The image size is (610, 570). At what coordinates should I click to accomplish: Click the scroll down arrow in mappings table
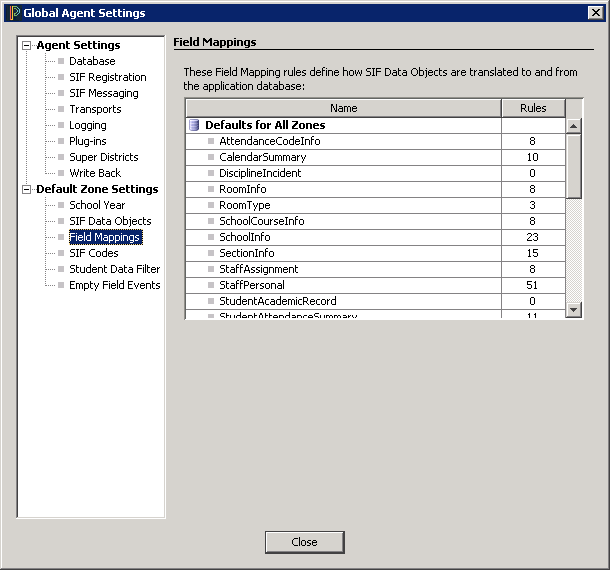pos(573,310)
